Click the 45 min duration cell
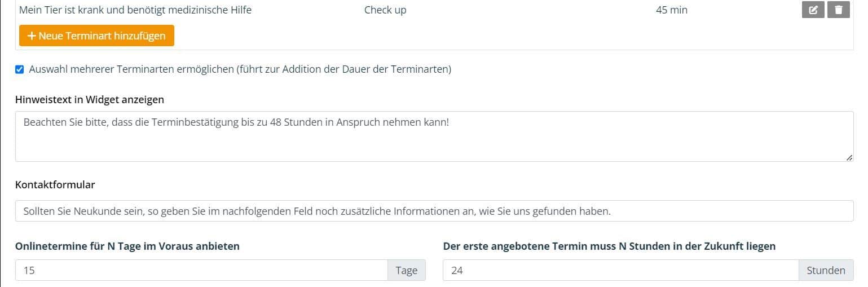This screenshot has width=868, height=287. point(672,10)
